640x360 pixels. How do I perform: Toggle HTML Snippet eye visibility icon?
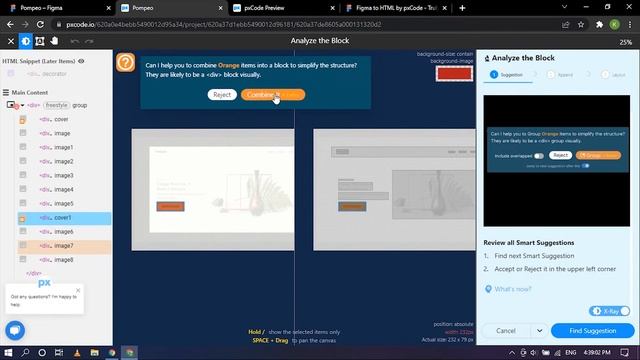81,61
